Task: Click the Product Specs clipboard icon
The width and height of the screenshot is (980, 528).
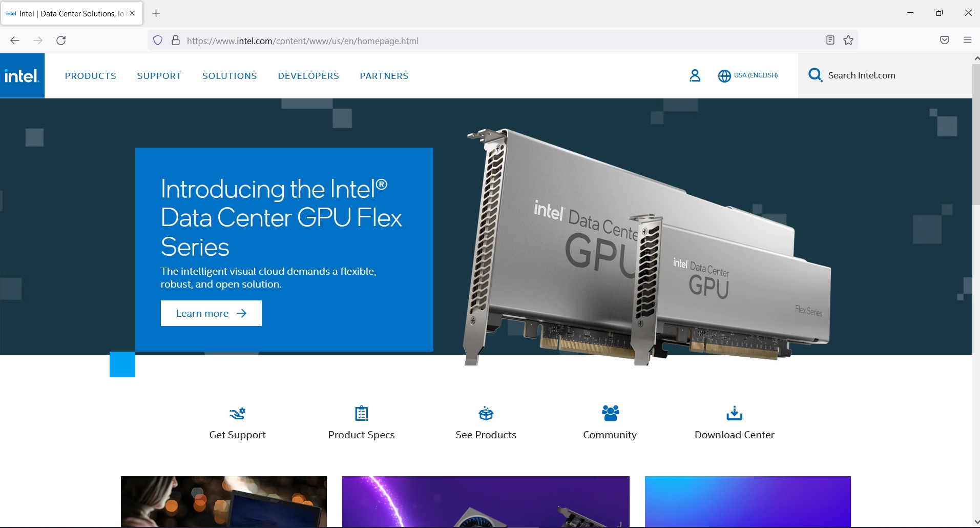Action: tap(361, 413)
